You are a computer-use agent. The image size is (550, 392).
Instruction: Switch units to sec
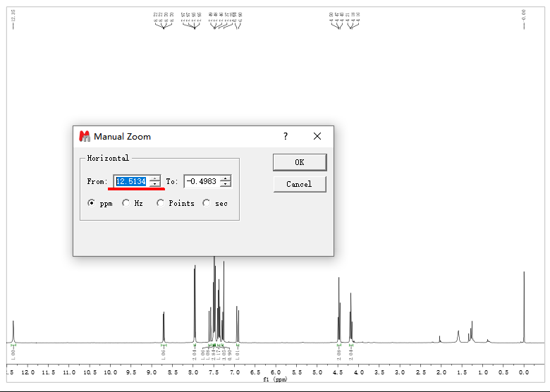(x=207, y=203)
